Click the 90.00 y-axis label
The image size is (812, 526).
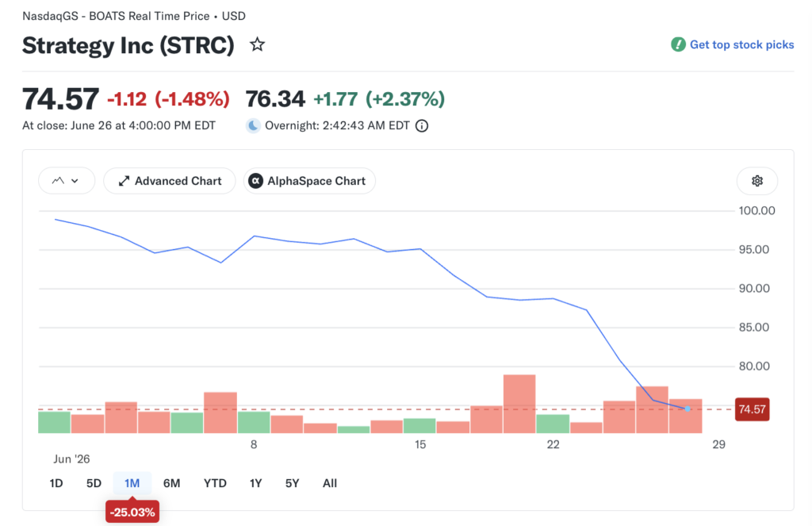753,288
